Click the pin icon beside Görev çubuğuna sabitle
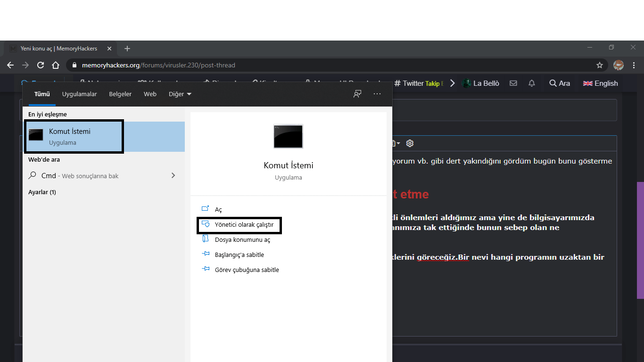This screenshot has height=362, width=644. 205,270
